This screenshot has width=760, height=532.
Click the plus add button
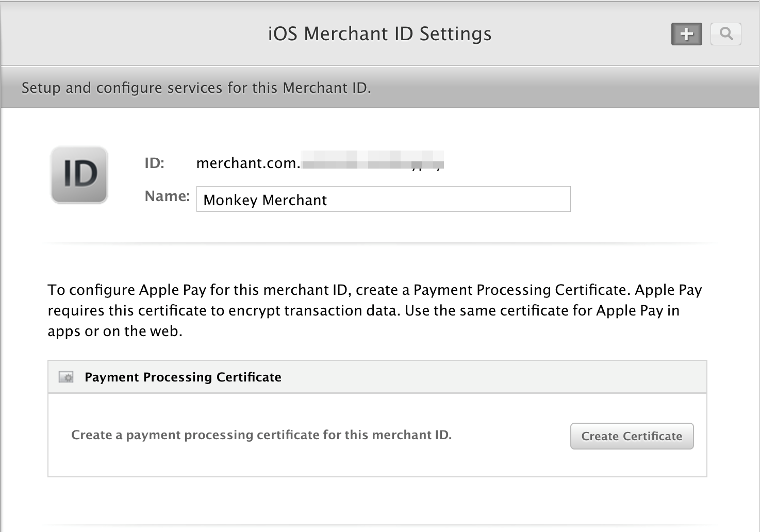coord(686,34)
